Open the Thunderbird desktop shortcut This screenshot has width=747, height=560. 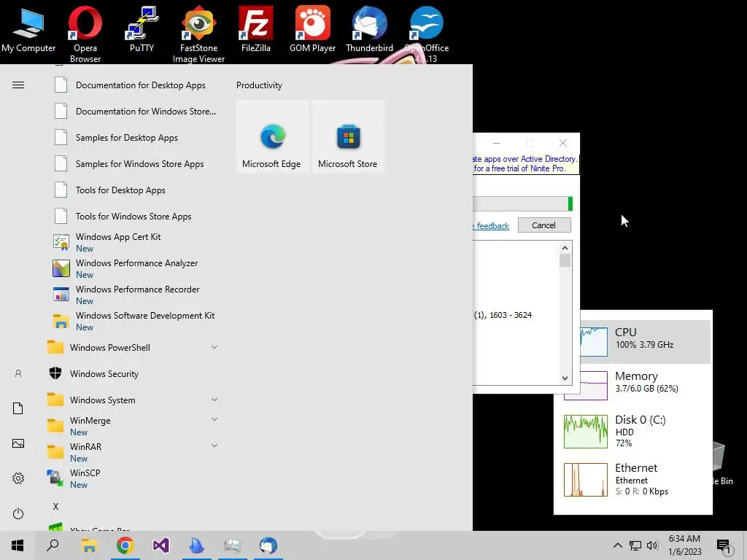[370, 29]
